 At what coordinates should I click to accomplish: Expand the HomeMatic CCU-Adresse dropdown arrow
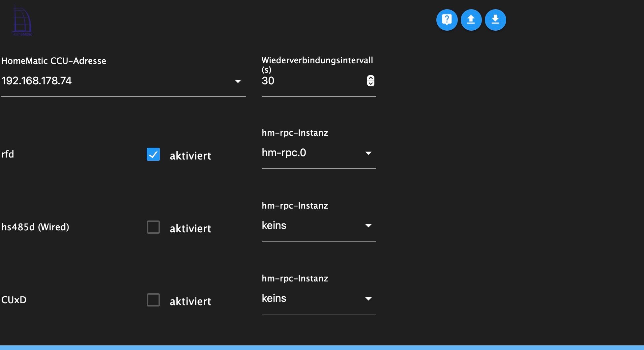(238, 81)
